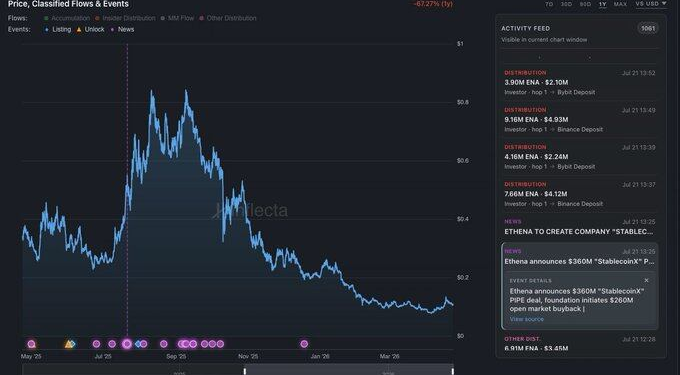680x375 pixels.
Task: Grab the right handle of the range navigator
Action: pos(453,372)
